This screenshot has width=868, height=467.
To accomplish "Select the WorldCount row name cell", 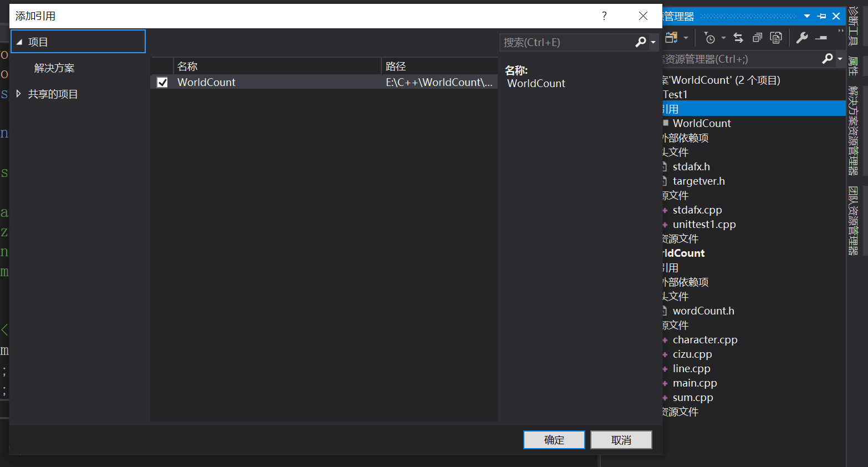I will 206,82.
